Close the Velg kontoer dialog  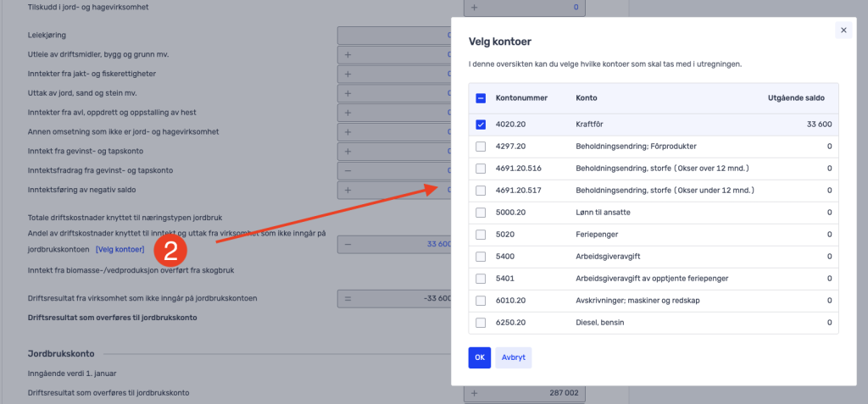[x=843, y=30]
